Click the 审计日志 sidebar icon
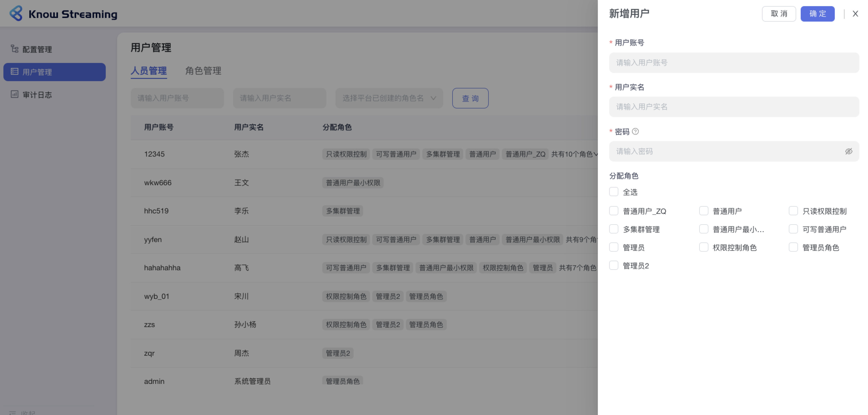Image resolution: width=868 pixels, height=415 pixels. tap(14, 94)
